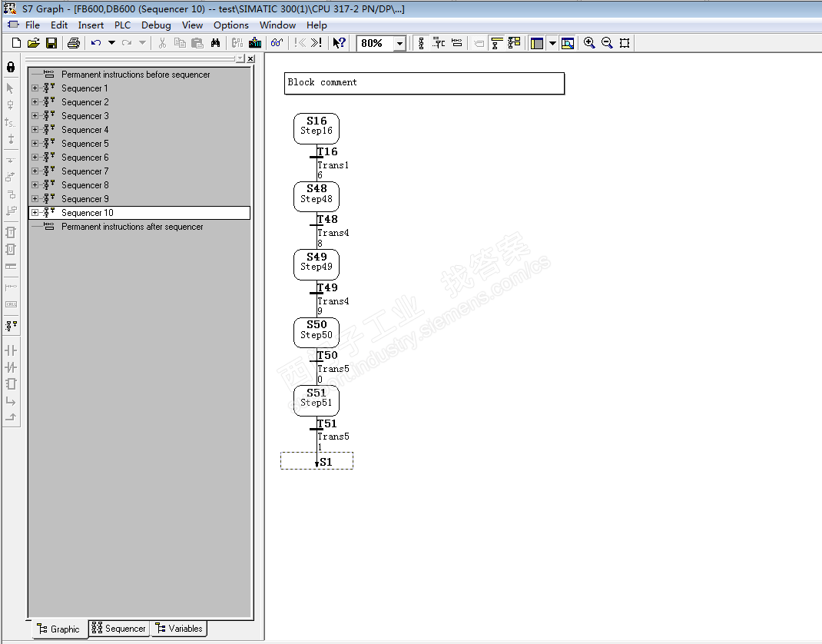
Task: Switch to the Variables tab
Action: (179, 629)
